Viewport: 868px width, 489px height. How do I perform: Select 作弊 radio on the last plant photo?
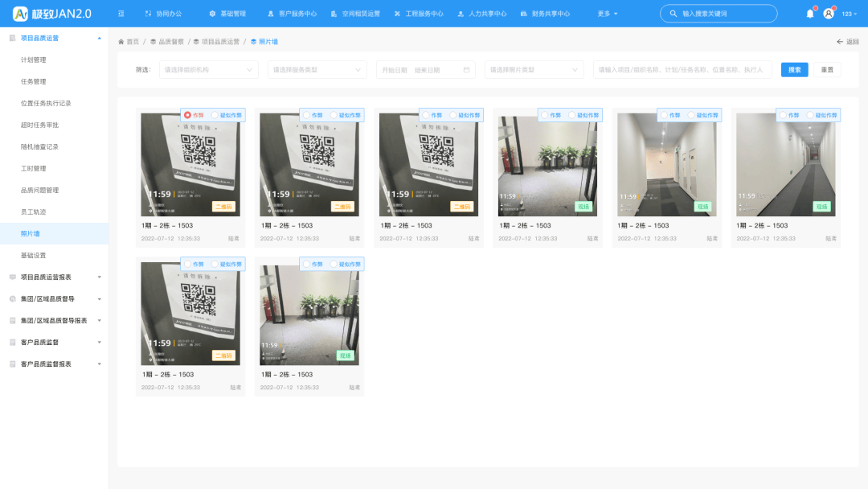coord(306,264)
